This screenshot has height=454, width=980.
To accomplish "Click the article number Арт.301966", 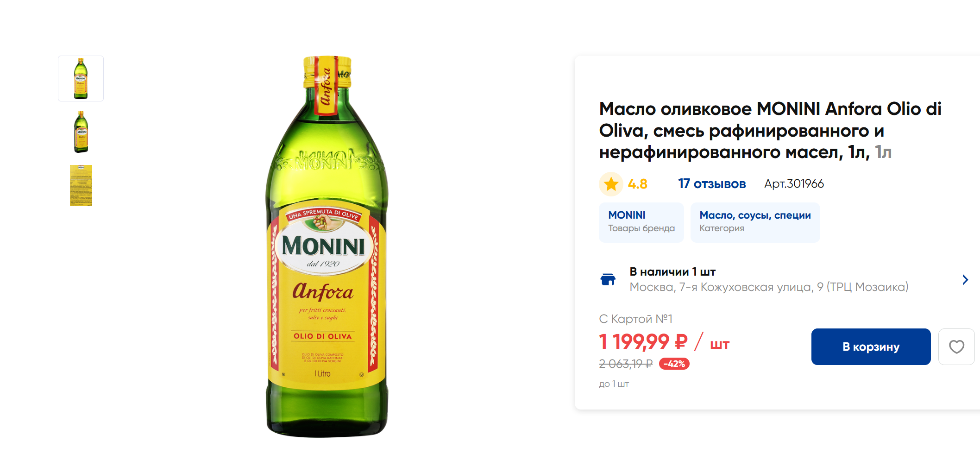I will pyautogui.click(x=794, y=184).
